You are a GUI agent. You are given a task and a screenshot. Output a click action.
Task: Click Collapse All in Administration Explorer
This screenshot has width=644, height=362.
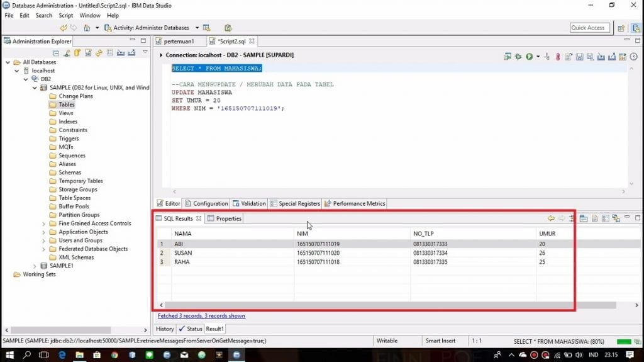coord(57,53)
